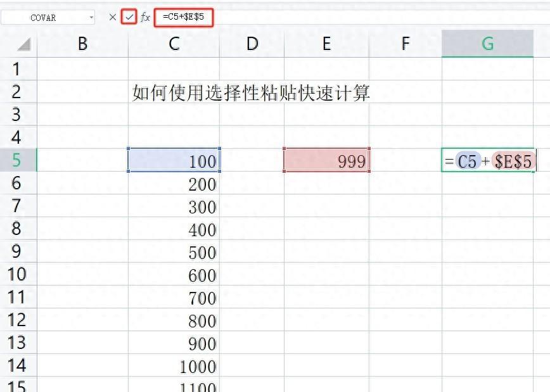Click cell E5 containing 999
The image size is (550, 392).
coord(326,160)
